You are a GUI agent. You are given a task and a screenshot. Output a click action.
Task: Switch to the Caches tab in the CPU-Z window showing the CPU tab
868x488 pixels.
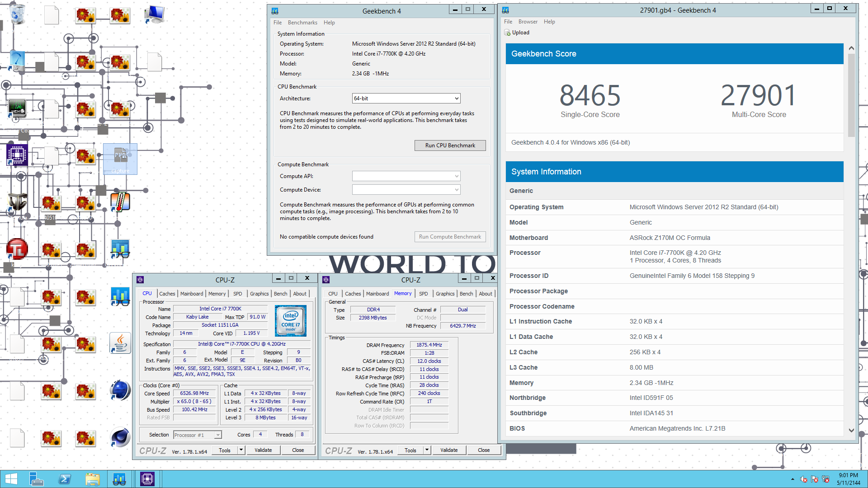coord(167,294)
